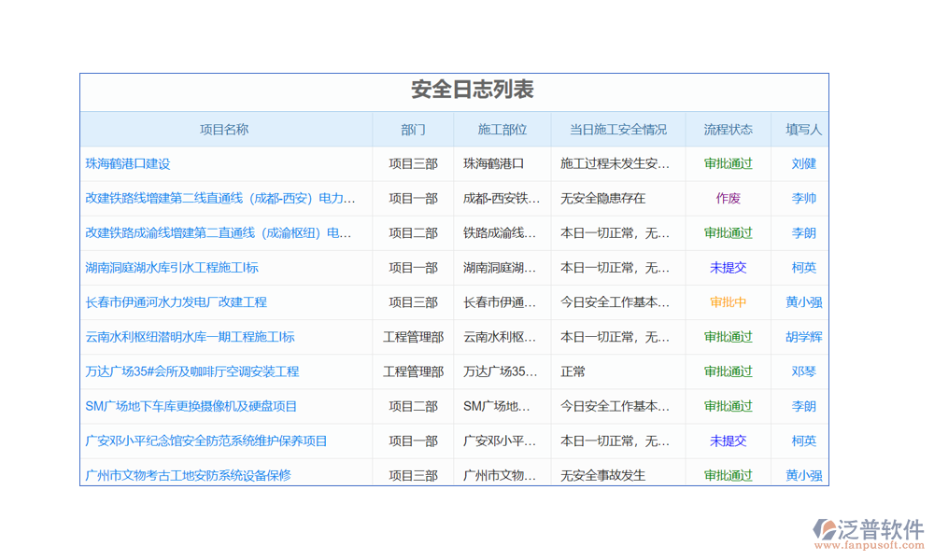Image resolution: width=934 pixels, height=560 pixels.
Task: Open 云南水利枢纽潜明水库一期工程施工I标 link
Action: (x=190, y=337)
